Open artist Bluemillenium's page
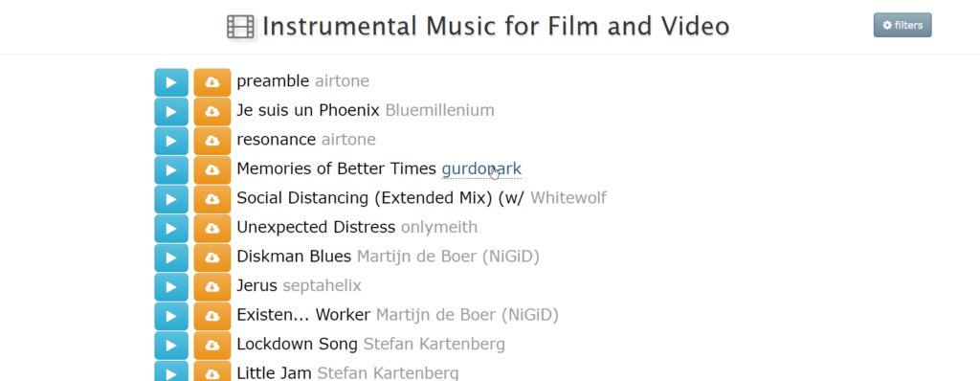Viewport: 980px width, 381px height. pyautogui.click(x=440, y=111)
